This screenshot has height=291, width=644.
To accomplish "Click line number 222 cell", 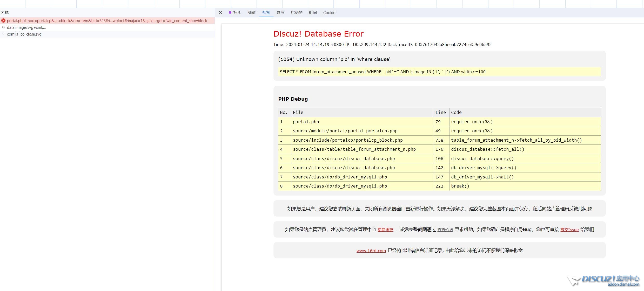I will [x=441, y=186].
